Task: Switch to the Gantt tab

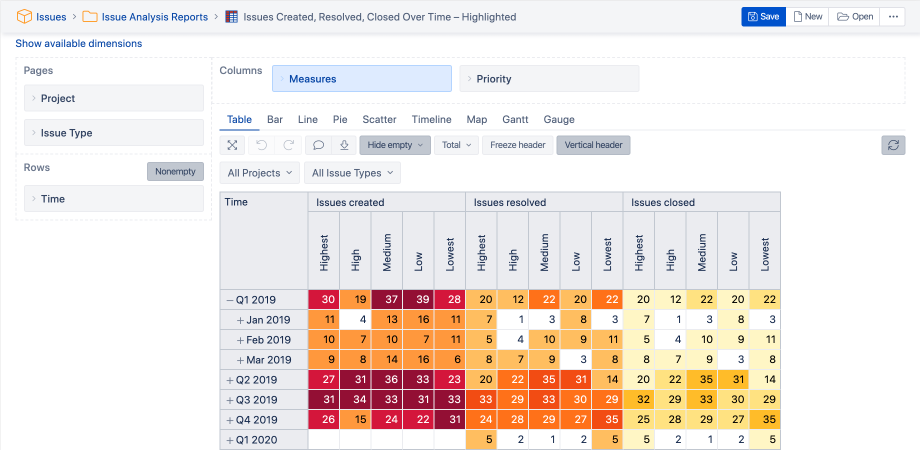Action: [x=515, y=120]
